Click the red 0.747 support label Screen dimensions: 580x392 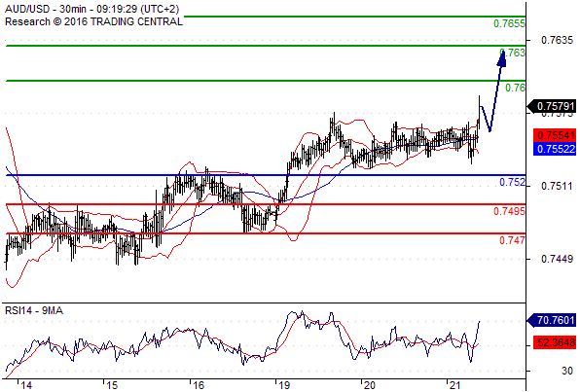tap(512, 240)
